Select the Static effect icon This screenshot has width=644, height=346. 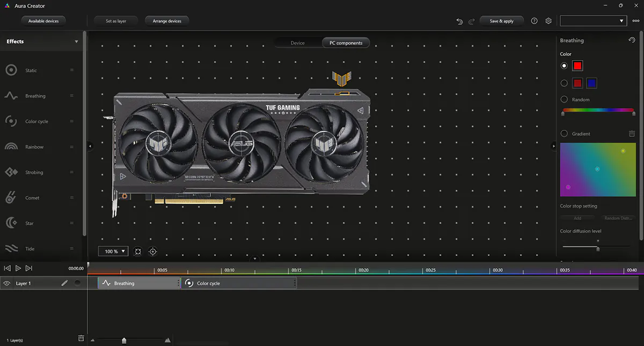11,70
